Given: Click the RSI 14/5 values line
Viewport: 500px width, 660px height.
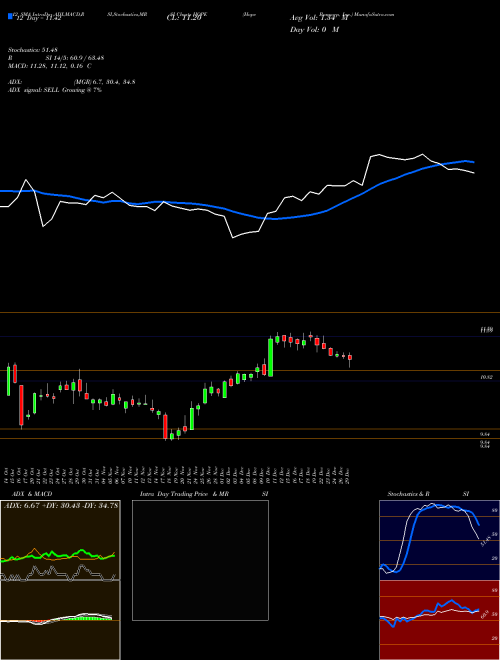Looking at the screenshot, I should click(56, 58).
